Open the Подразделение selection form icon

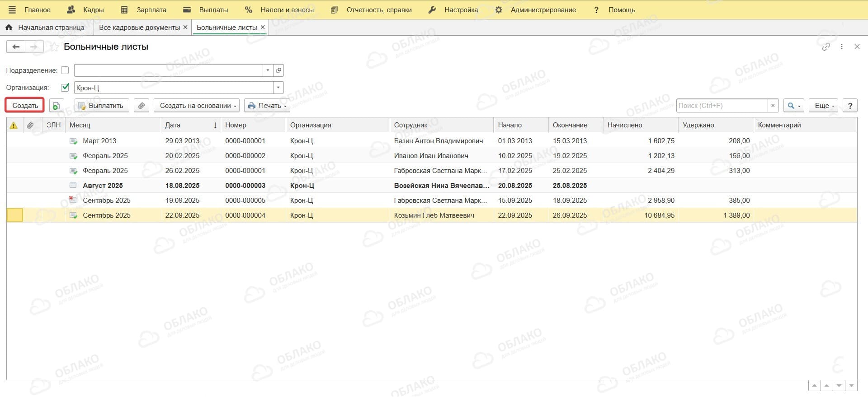point(278,70)
